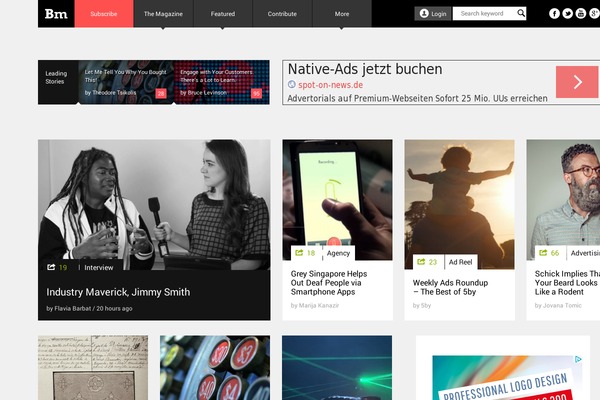Viewport: 600px width, 400px height.
Task: Expand The Magazine menu
Action: coord(163,14)
